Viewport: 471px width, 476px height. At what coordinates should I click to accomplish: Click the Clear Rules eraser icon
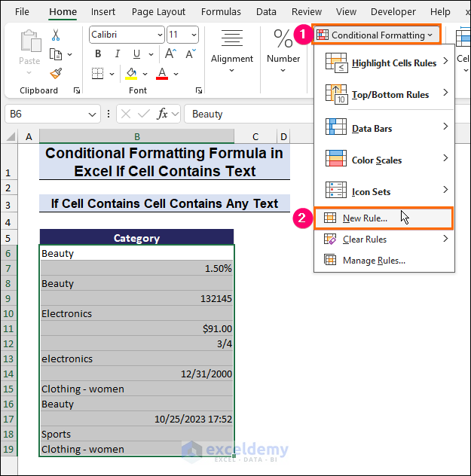330,239
